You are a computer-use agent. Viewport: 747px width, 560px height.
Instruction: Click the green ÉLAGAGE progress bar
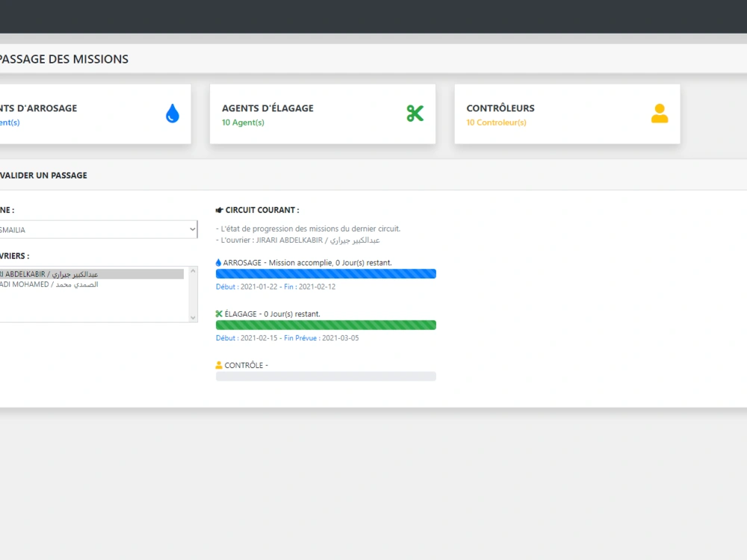[x=326, y=326]
